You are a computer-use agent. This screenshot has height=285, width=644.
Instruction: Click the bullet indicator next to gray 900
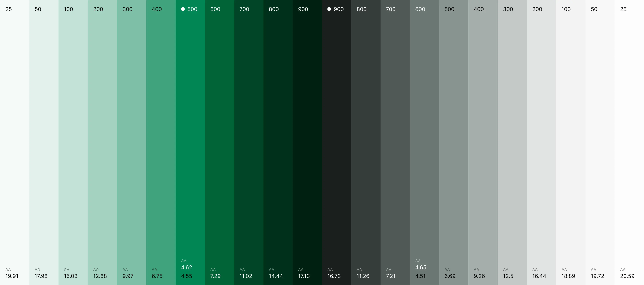click(329, 9)
